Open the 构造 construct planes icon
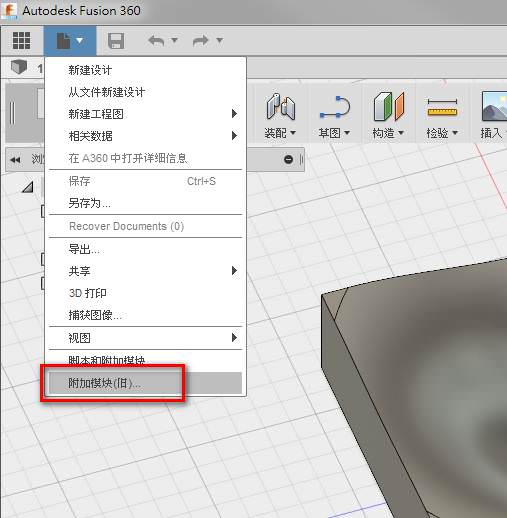This screenshot has width=507, height=518. [x=389, y=107]
